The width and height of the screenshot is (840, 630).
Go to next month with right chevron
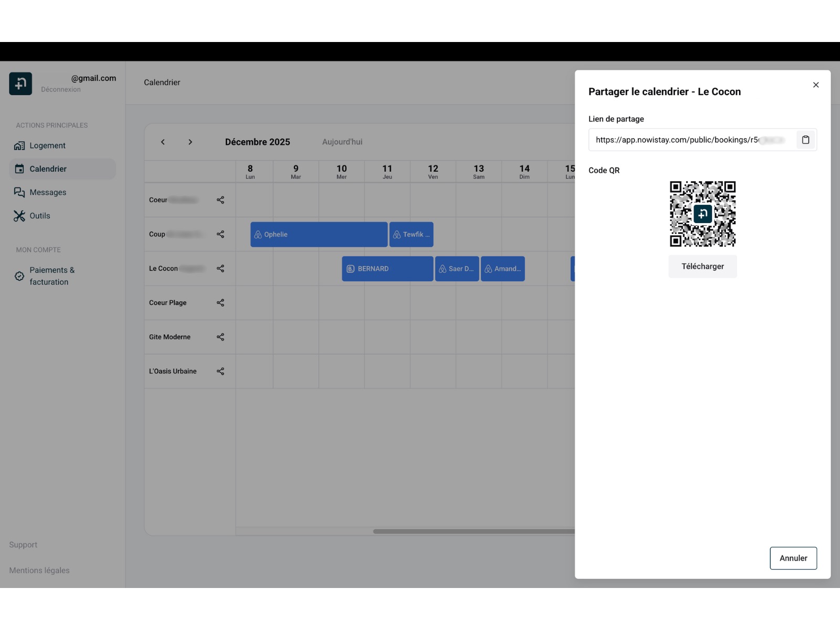(x=190, y=142)
